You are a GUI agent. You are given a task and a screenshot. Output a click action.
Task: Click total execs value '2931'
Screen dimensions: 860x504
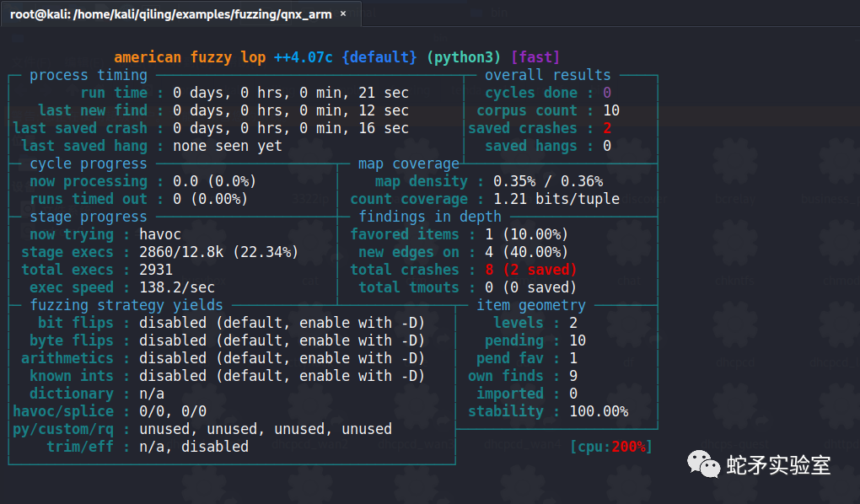[156, 269]
